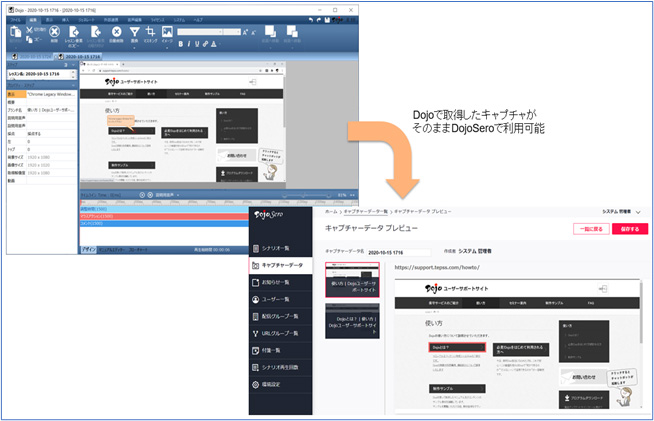Toggle italic I formatting in Dojo
The height and width of the screenshot is (421, 654).
coord(189,44)
